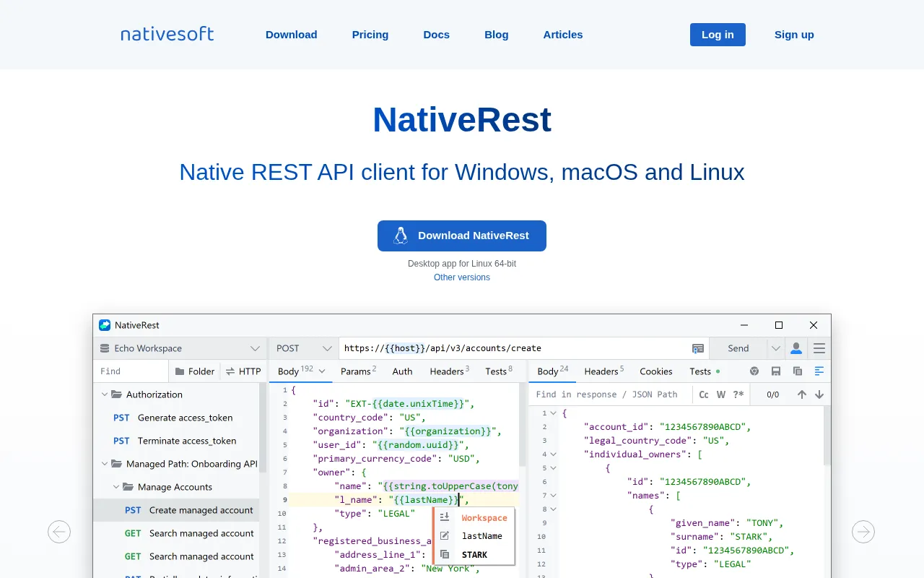
Task: Open the Articles page
Action: [563, 35]
